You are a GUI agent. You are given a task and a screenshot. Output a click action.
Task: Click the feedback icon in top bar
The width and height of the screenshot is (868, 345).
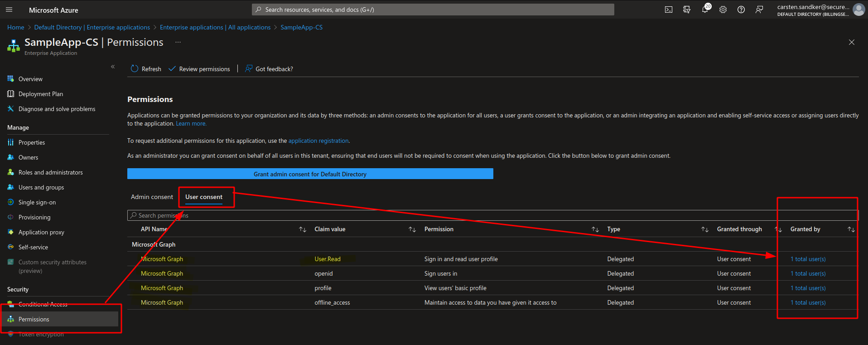point(759,10)
